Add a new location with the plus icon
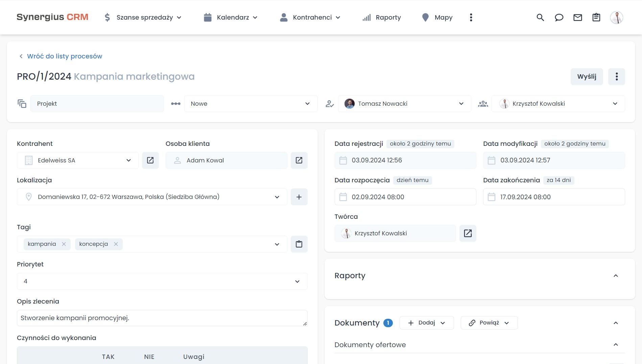 tap(299, 197)
